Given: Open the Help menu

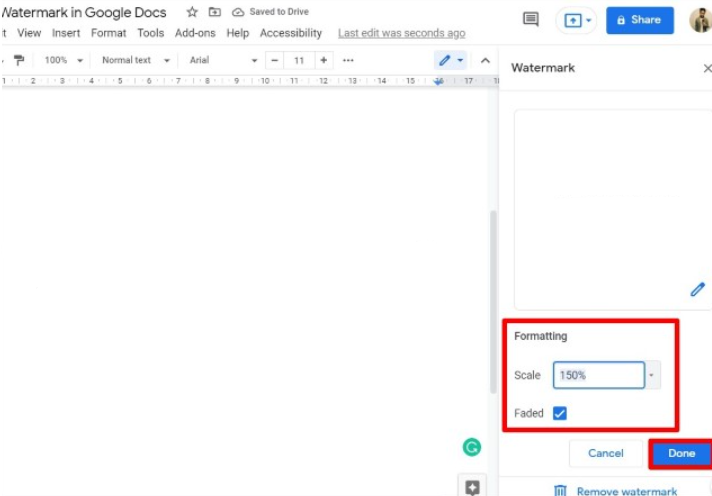Looking at the screenshot, I should click(237, 33).
